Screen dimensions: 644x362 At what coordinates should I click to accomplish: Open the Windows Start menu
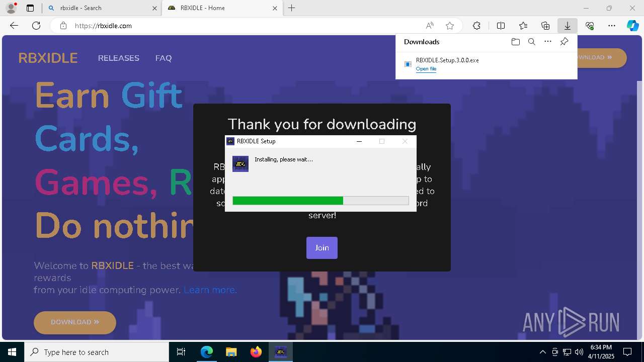point(12,352)
